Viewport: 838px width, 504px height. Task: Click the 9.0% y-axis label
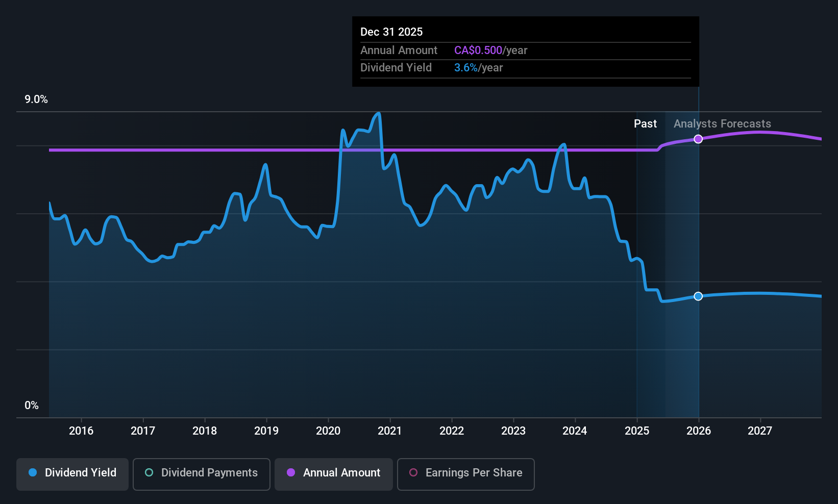tap(36, 99)
